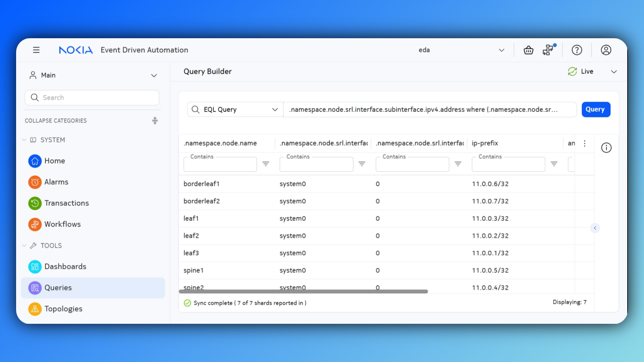Click the collapse categories icon
This screenshot has height=362, width=644.
pyautogui.click(x=155, y=121)
